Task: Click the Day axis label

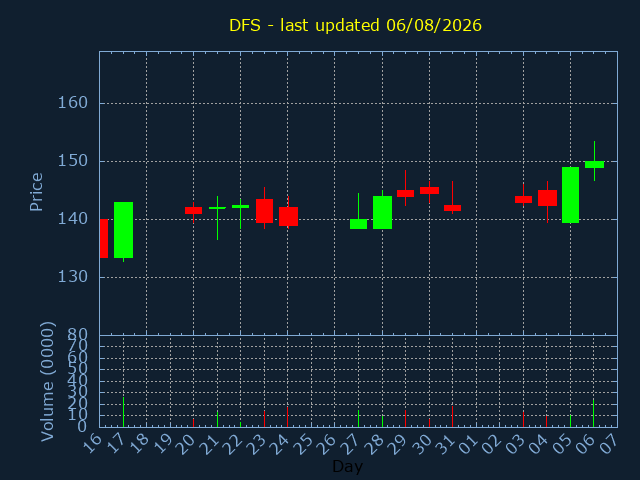Action: [347, 466]
